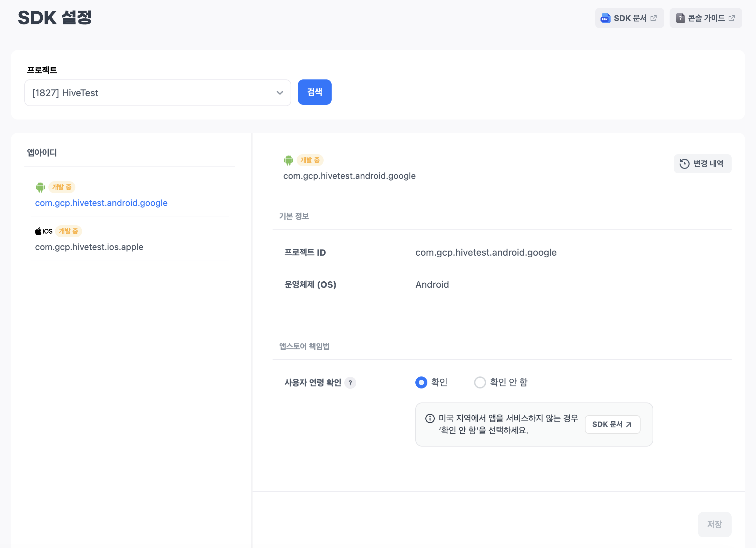
Task: Click the SDK 문서 blue SDK icon
Action: (x=605, y=18)
